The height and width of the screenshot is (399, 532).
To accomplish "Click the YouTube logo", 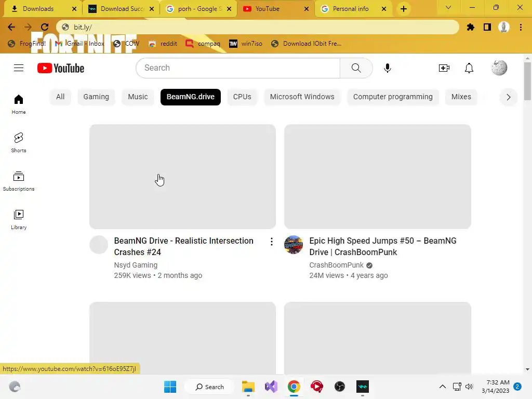I will [x=61, y=68].
